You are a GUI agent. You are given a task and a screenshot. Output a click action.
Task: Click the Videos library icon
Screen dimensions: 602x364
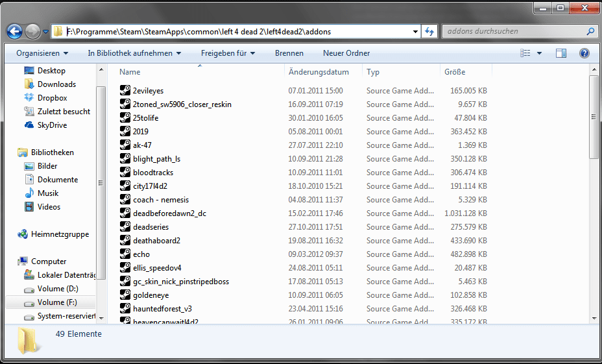29,207
